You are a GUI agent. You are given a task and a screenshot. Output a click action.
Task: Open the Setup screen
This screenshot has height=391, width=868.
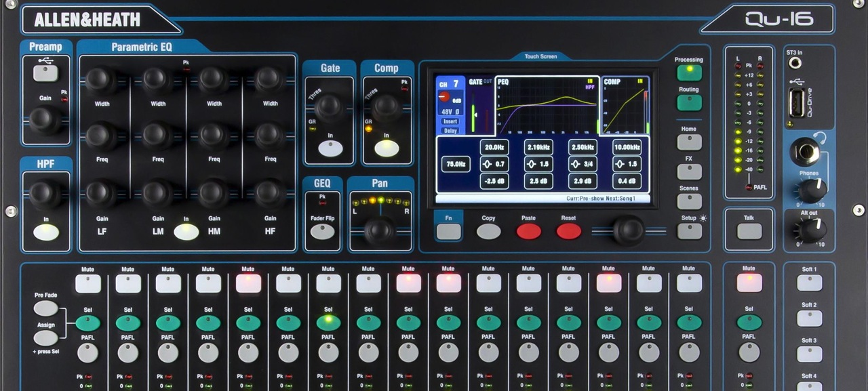pyautogui.click(x=689, y=231)
